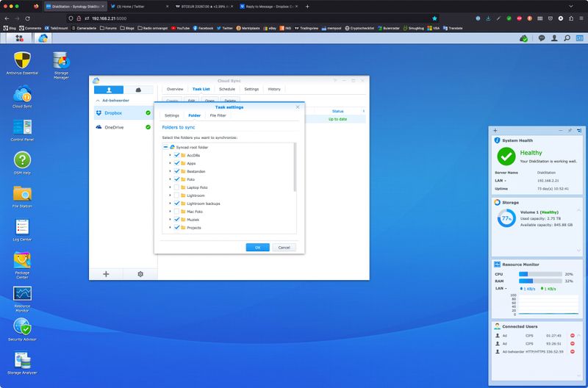Enable the Mac Foto folder checkbox
Viewport: 588px width, 388px height.
[176, 212]
